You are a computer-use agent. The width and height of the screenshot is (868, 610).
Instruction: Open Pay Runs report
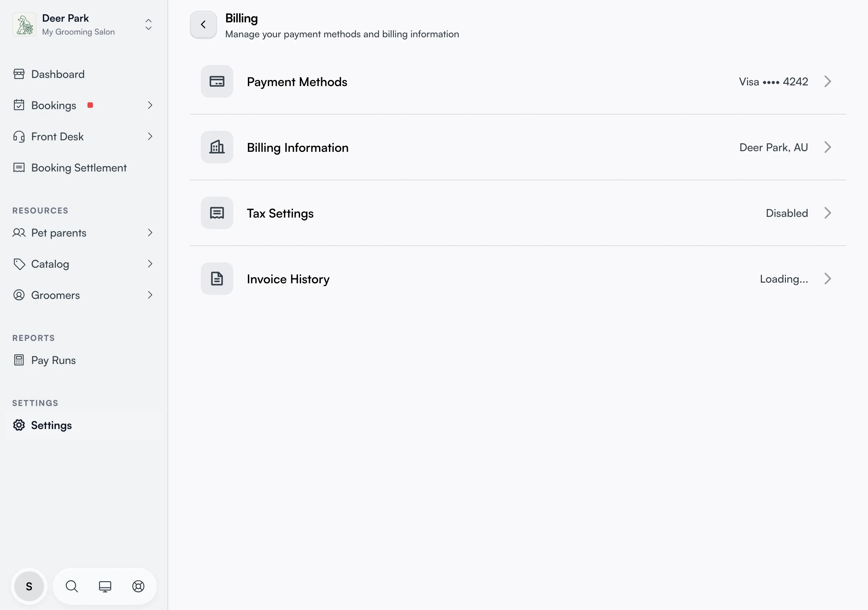pyautogui.click(x=83, y=360)
